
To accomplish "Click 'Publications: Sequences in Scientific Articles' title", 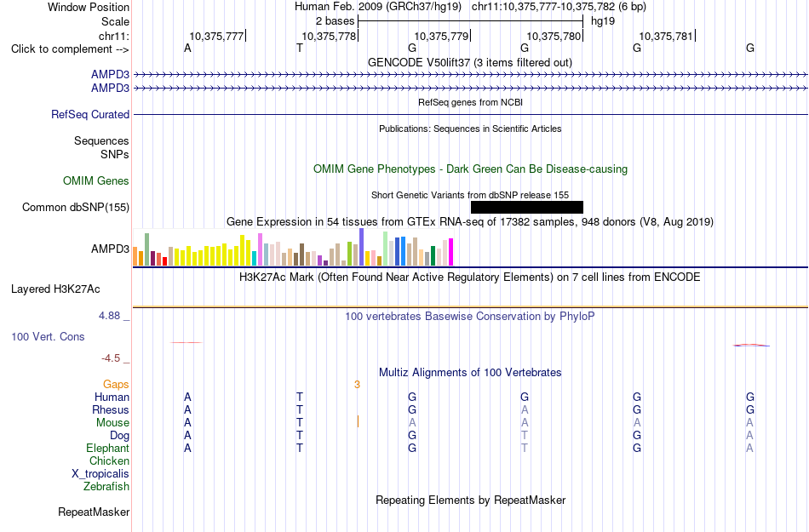I will click(x=470, y=129).
